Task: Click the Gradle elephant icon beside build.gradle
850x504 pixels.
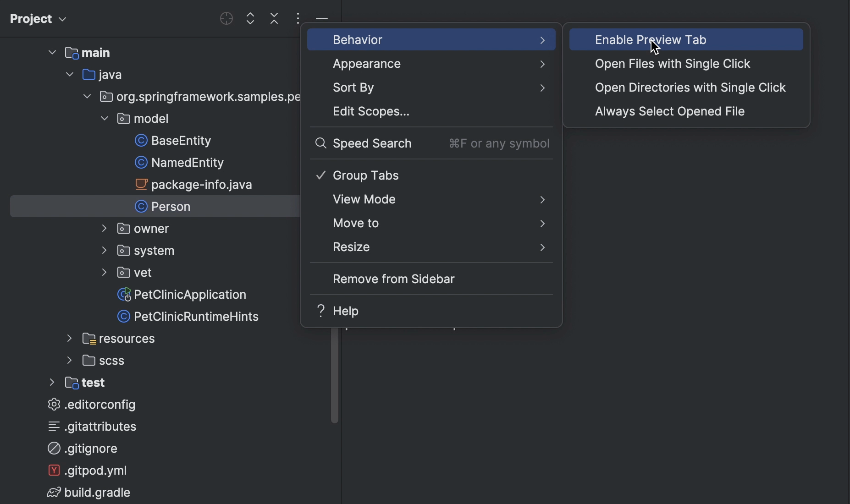Action: (x=53, y=493)
